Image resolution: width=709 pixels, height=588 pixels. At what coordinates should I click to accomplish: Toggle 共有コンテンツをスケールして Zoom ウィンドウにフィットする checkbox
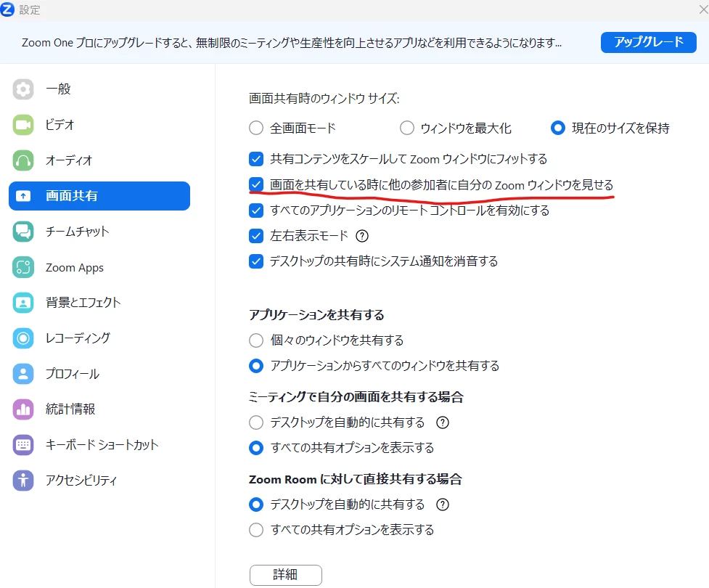point(256,159)
